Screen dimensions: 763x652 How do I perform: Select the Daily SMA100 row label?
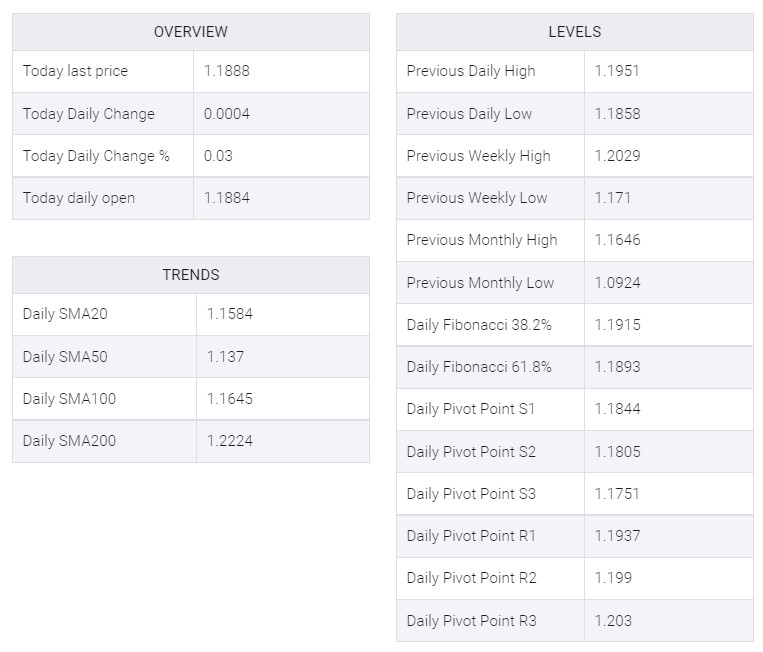point(69,399)
